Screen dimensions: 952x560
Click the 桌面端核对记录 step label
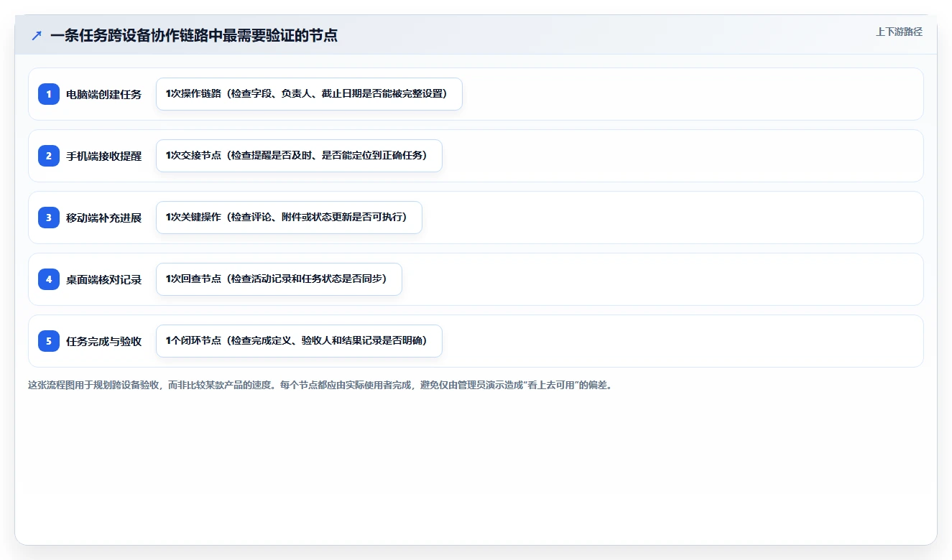pos(104,279)
